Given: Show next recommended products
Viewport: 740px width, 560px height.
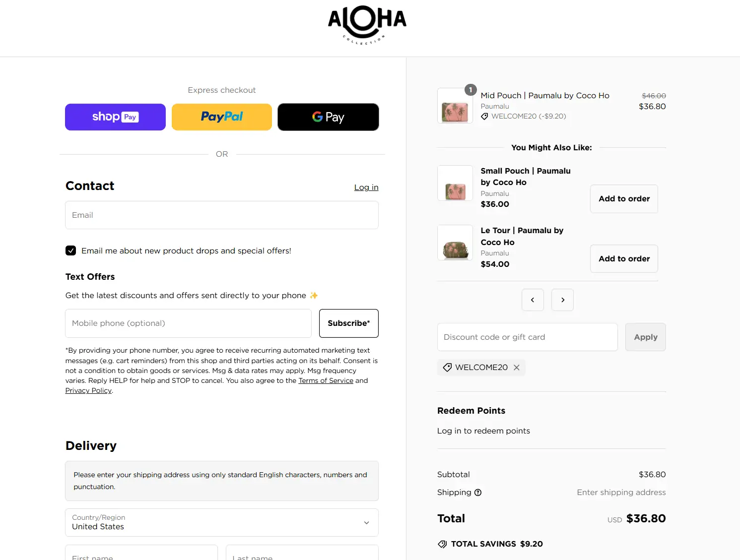Looking at the screenshot, I should tap(563, 300).
